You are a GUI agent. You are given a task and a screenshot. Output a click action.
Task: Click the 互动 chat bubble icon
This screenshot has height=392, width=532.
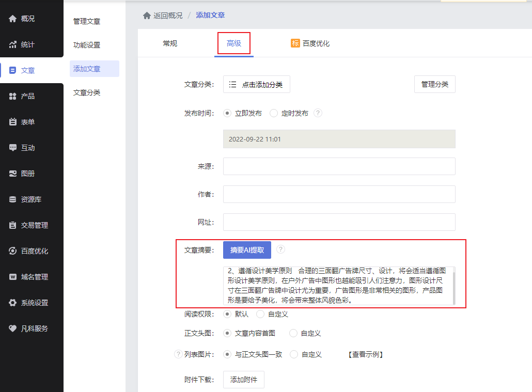(12, 148)
